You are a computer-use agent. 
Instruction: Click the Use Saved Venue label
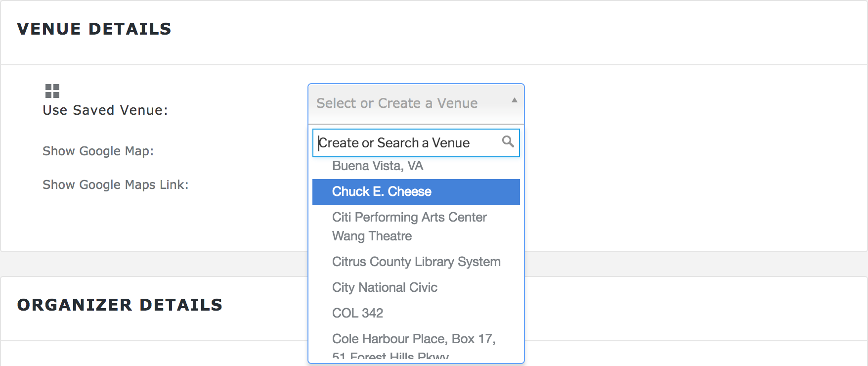point(105,110)
